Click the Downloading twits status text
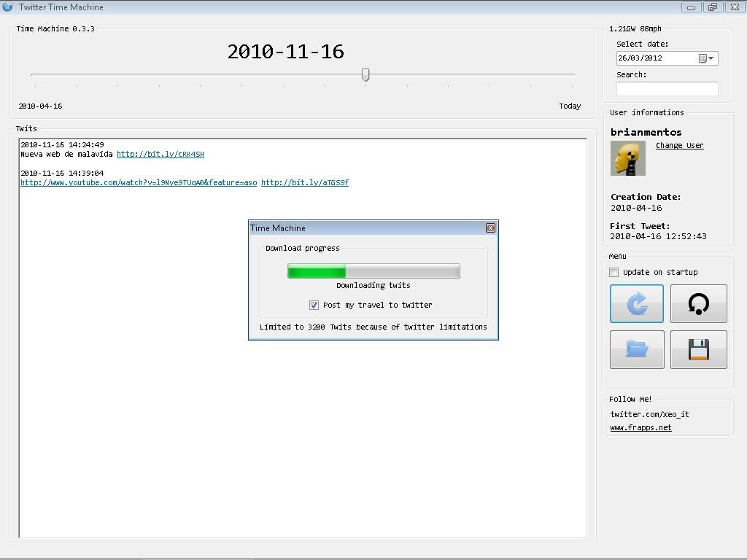Viewport: 747px width, 560px height. pos(373,285)
